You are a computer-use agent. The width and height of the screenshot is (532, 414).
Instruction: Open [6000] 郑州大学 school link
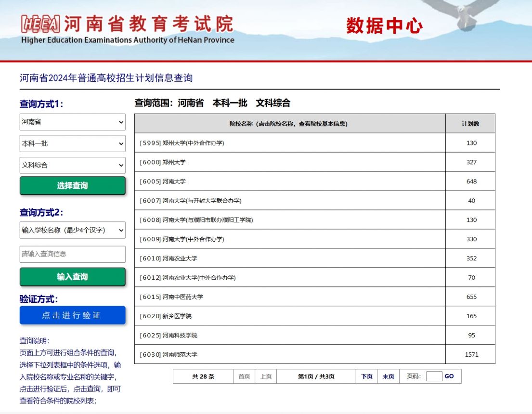[163, 162]
